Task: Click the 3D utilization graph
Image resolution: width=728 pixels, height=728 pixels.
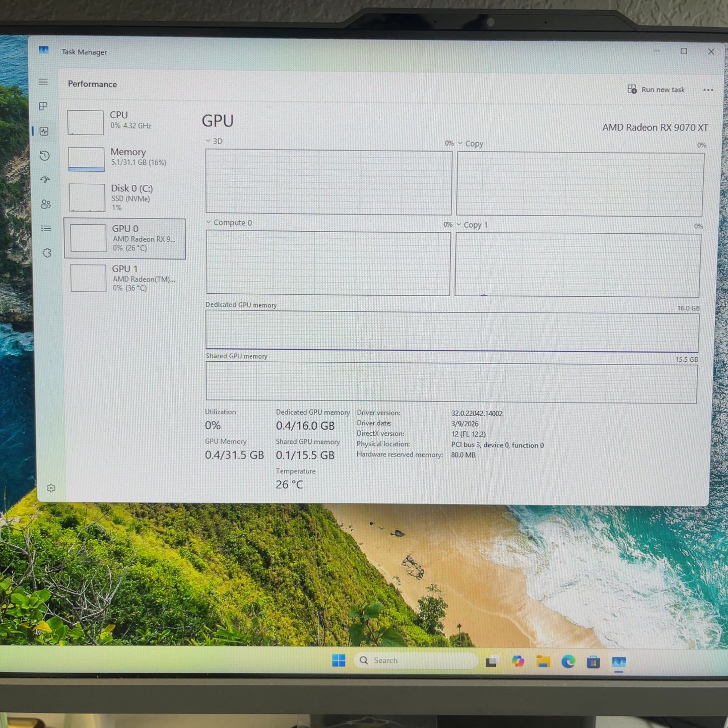Action: [328, 182]
